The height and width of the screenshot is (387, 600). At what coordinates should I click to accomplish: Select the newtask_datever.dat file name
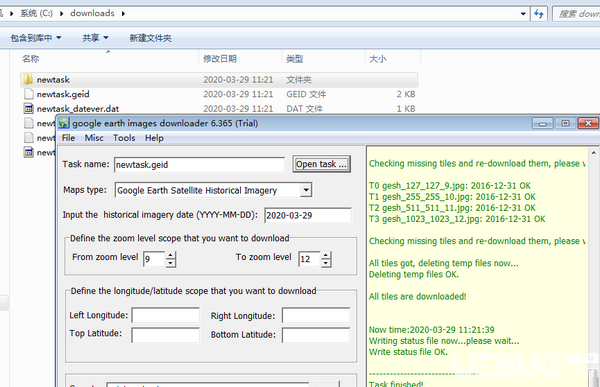pos(78,109)
